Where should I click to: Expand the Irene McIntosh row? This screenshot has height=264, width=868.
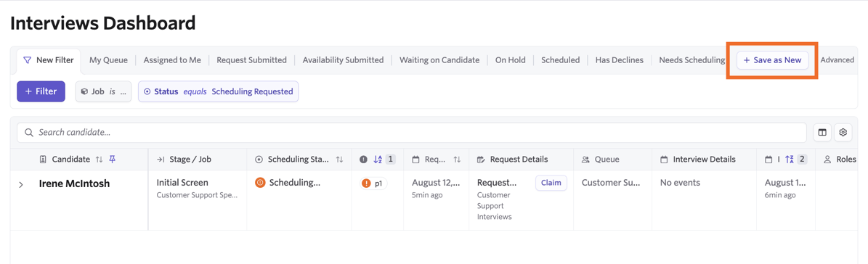click(21, 184)
